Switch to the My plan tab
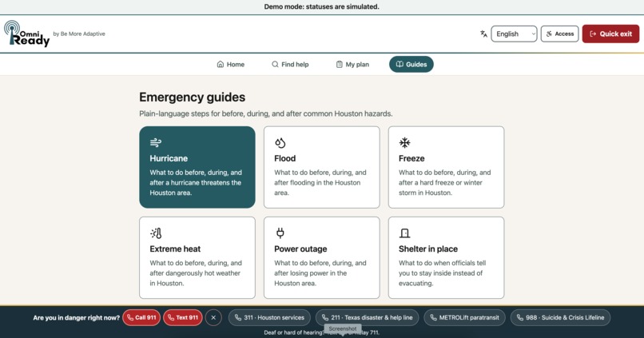 point(352,64)
